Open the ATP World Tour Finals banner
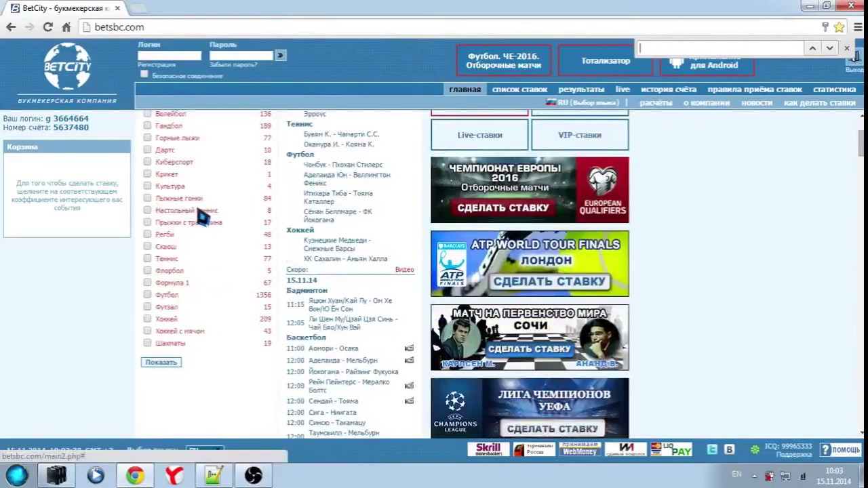The image size is (868, 488). (530, 264)
